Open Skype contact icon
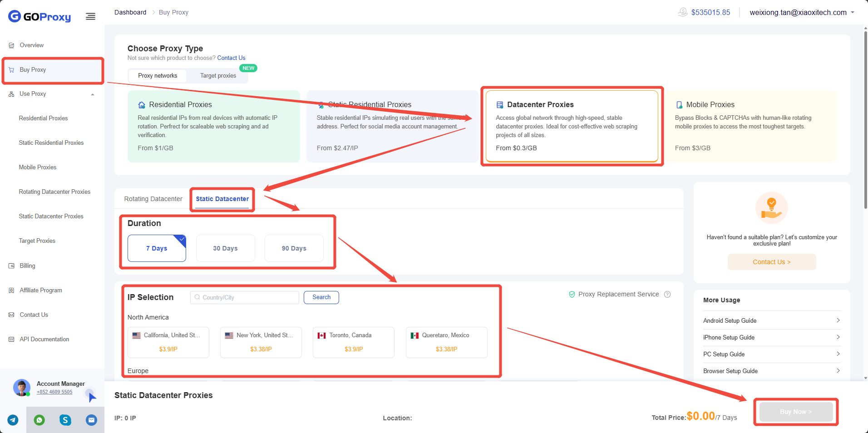The height and width of the screenshot is (433, 868). pyautogui.click(x=65, y=420)
